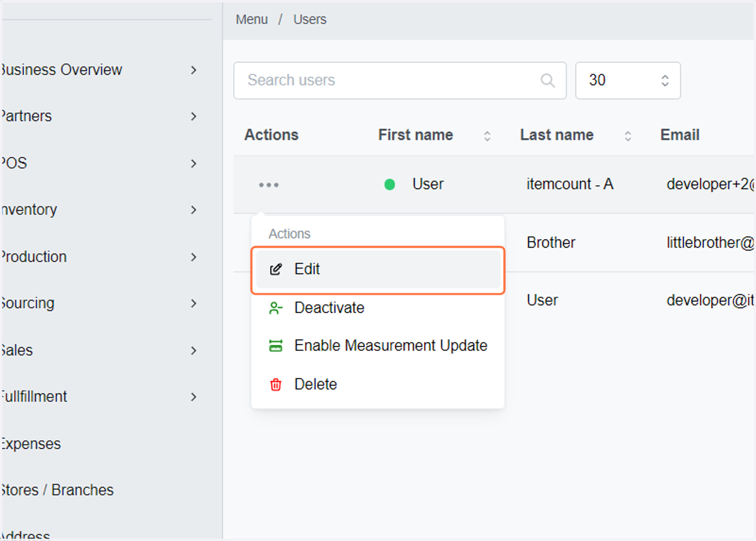Expand the Partners sidebar chevron
756x541 pixels.
pos(193,117)
